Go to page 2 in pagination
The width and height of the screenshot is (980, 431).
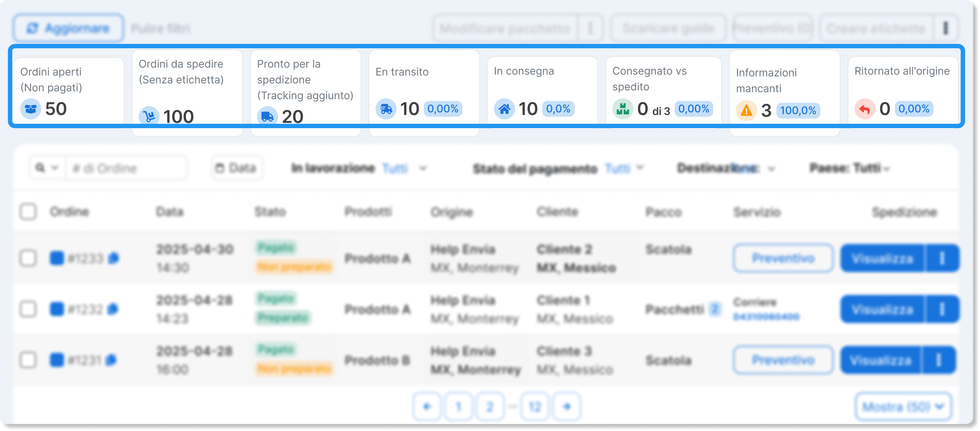click(x=490, y=407)
